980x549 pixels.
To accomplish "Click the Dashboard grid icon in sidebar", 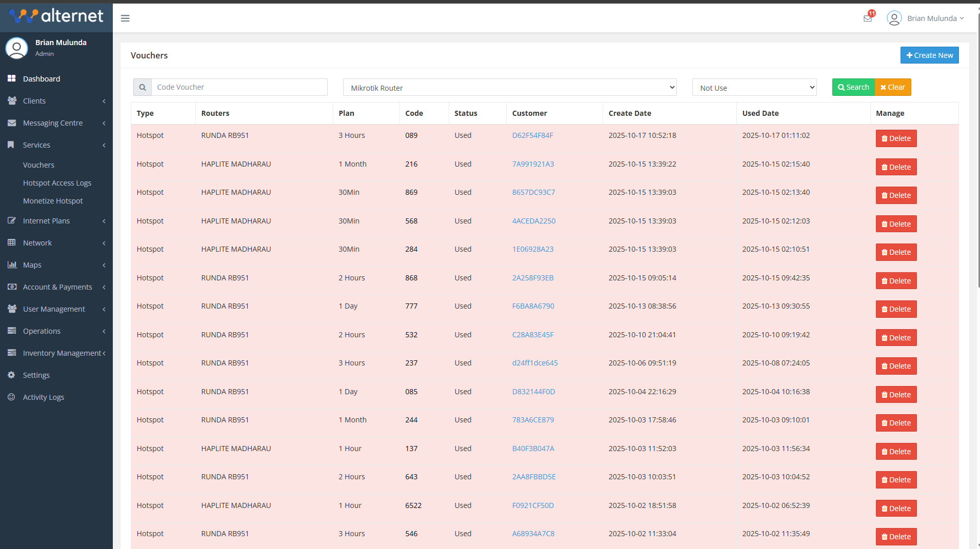I will pos(11,78).
